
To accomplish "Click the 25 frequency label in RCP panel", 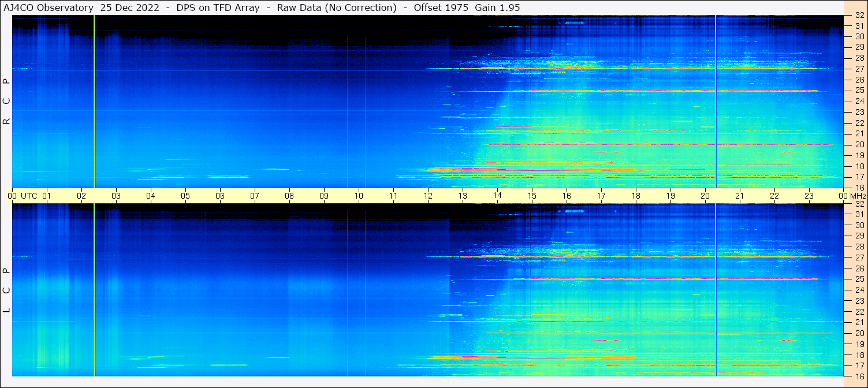I will tap(859, 90).
